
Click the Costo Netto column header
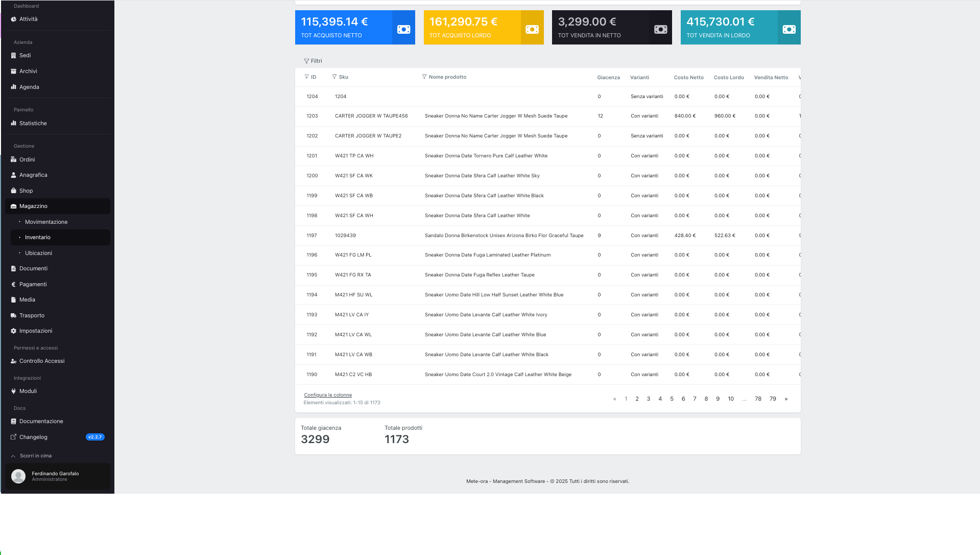(688, 78)
